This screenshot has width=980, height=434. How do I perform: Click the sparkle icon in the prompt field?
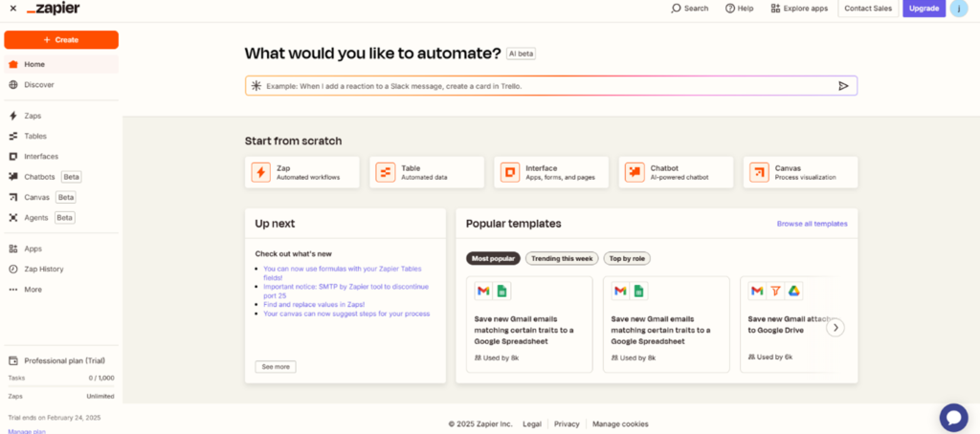pyautogui.click(x=256, y=86)
